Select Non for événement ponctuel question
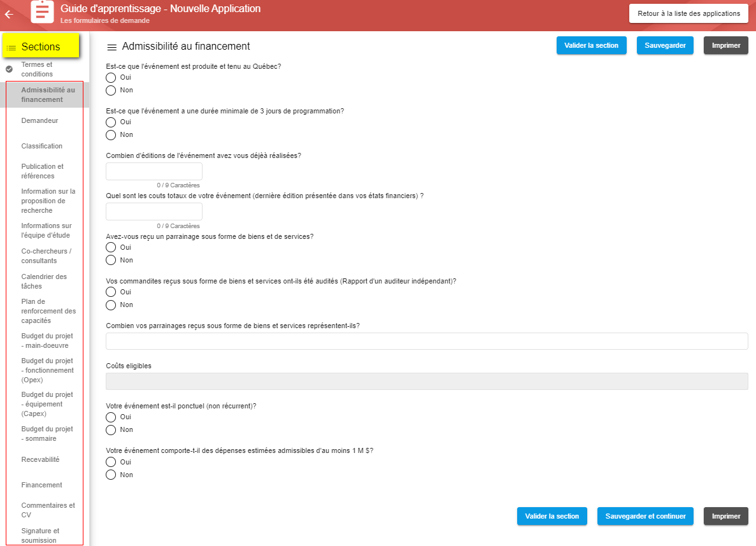756x546 pixels. [111, 430]
